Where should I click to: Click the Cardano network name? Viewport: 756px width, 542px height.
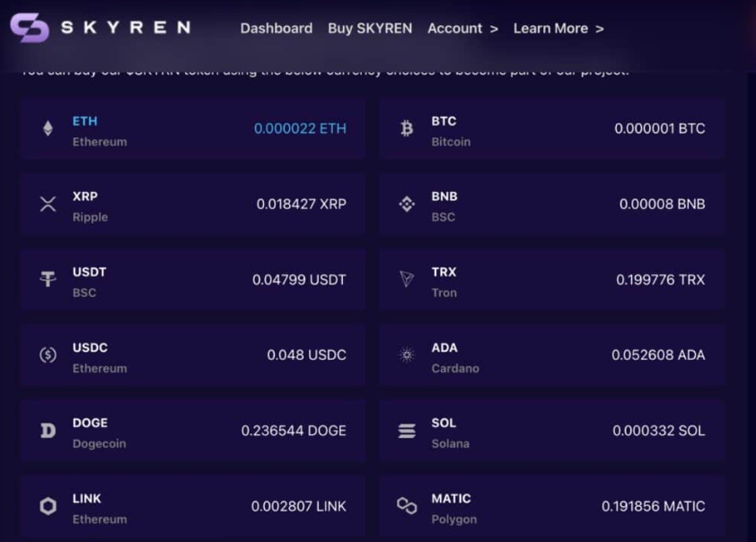click(455, 369)
